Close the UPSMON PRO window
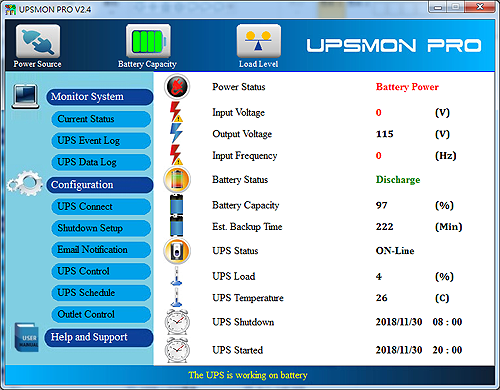Screen dimensions: 500x390 pyautogui.click(x=479, y=7)
